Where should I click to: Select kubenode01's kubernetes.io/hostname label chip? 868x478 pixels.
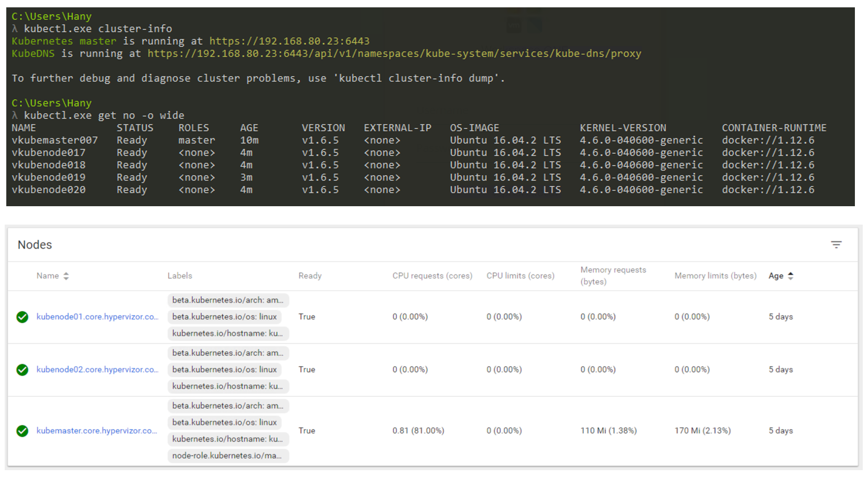coord(228,334)
